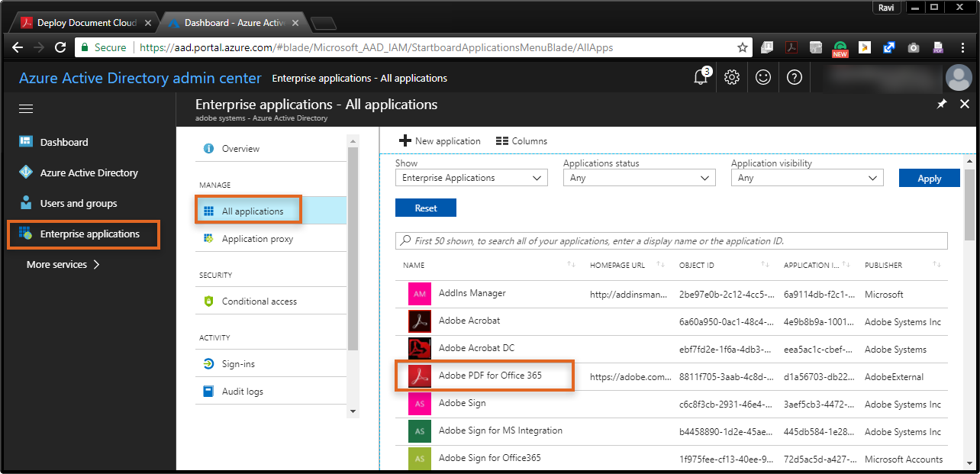This screenshot has width=980, height=474.
Task: Open the notifications bell in Azure header
Action: tap(701, 77)
